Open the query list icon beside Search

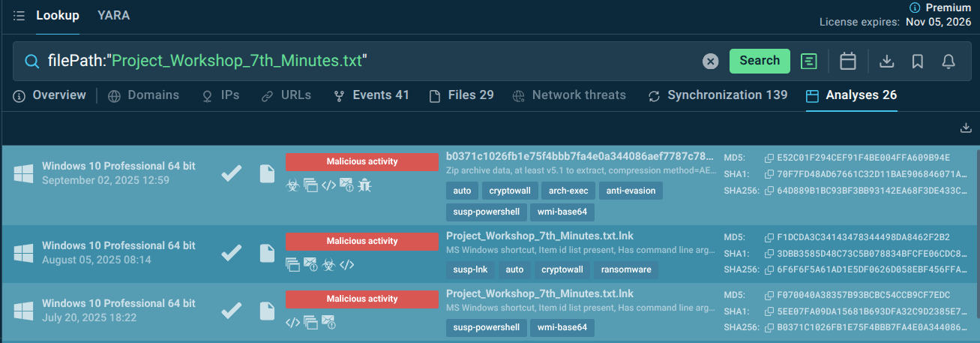tap(808, 62)
